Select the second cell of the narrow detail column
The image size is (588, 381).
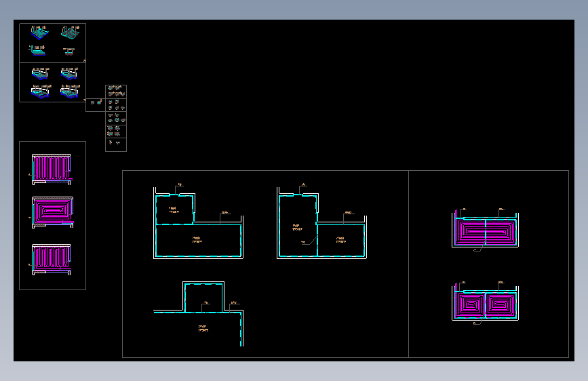(116, 105)
